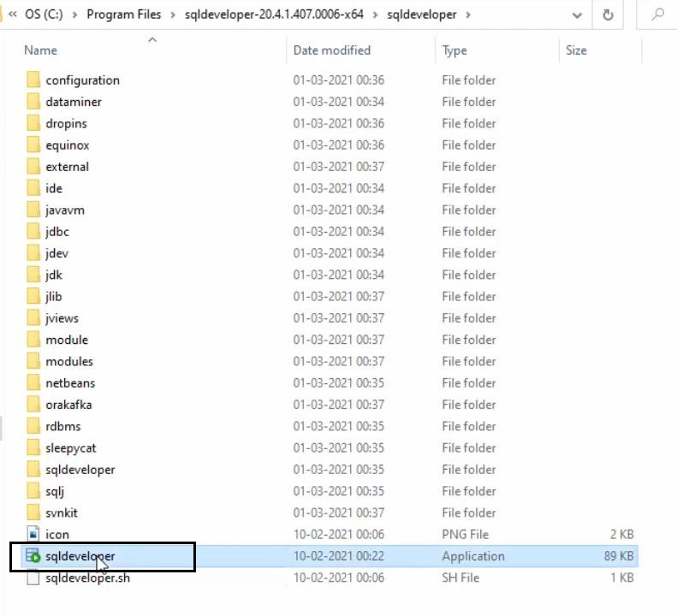
Task: Select the icon PNG file icon
Action: [x=33, y=535]
